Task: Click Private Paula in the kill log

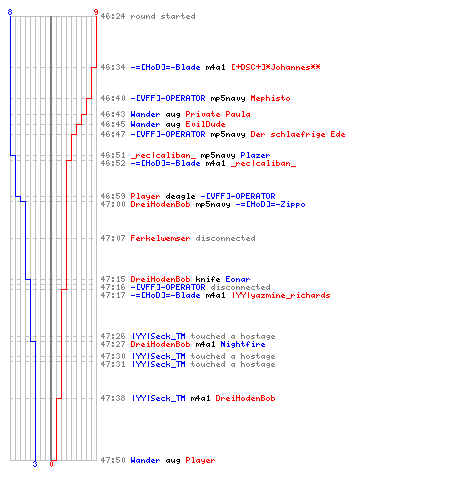Action: point(218,114)
